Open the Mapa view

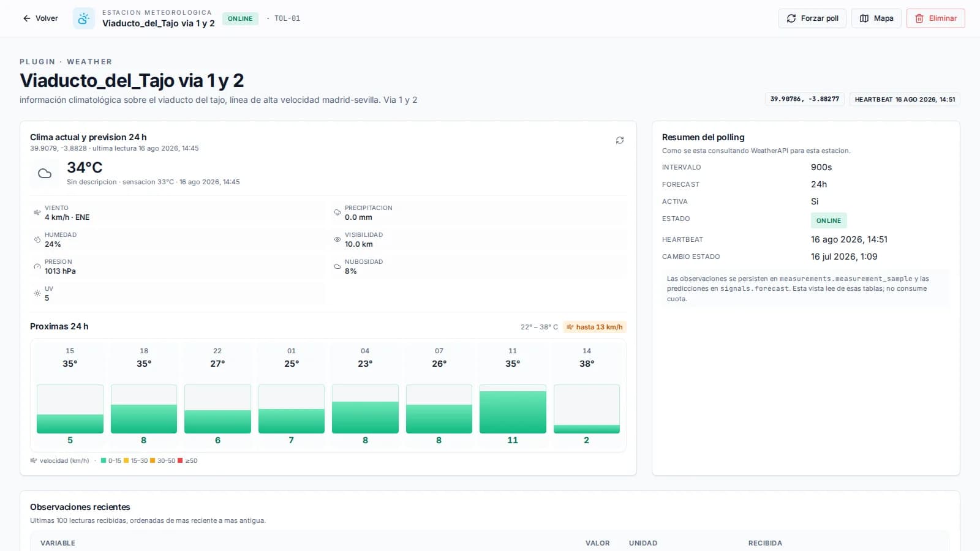point(876,18)
